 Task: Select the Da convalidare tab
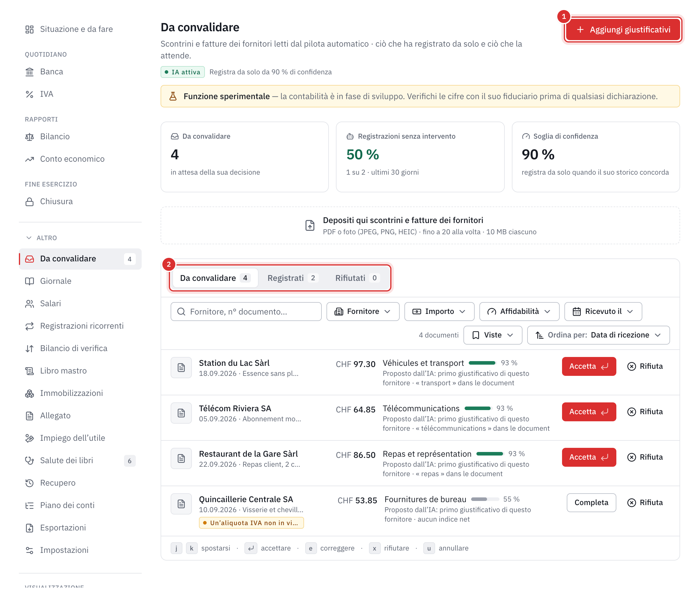click(215, 278)
